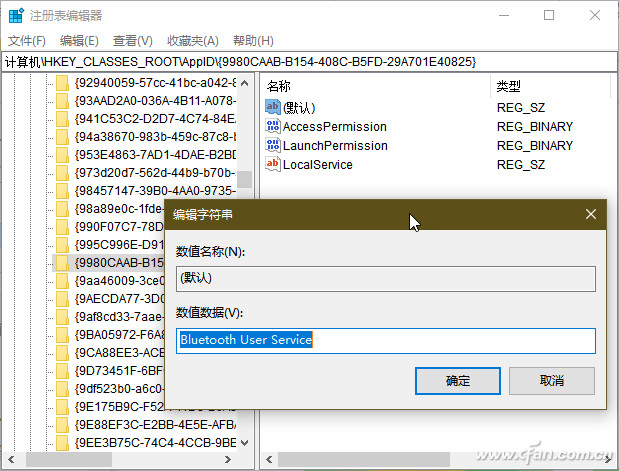This screenshot has width=619, height=471.
Task: Click the 数值数据 field containing Bluetooth User Service
Action: (x=386, y=341)
